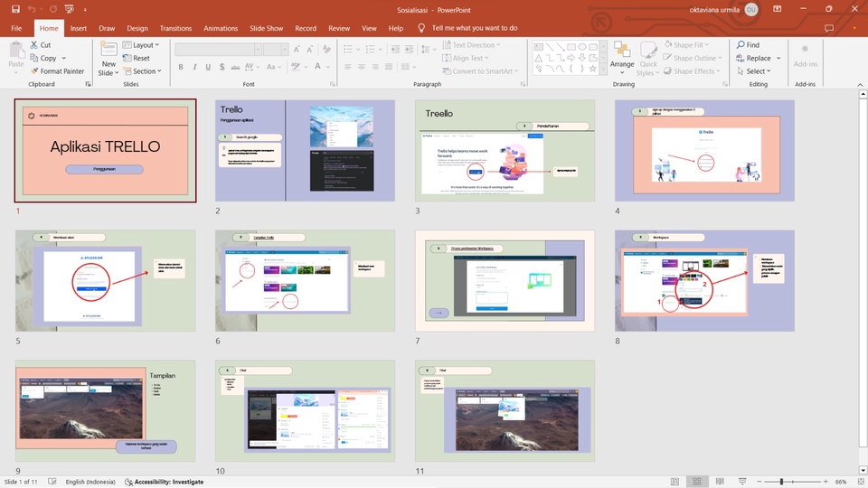Expand the Replace options arrow
The image size is (868, 488).
(778, 58)
